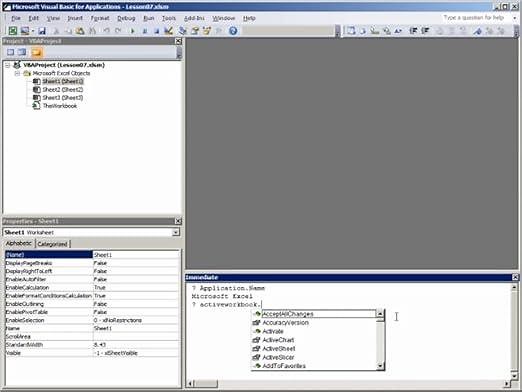
Task: Pick ActiveSheet from autocomplete list
Action: click(314, 349)
